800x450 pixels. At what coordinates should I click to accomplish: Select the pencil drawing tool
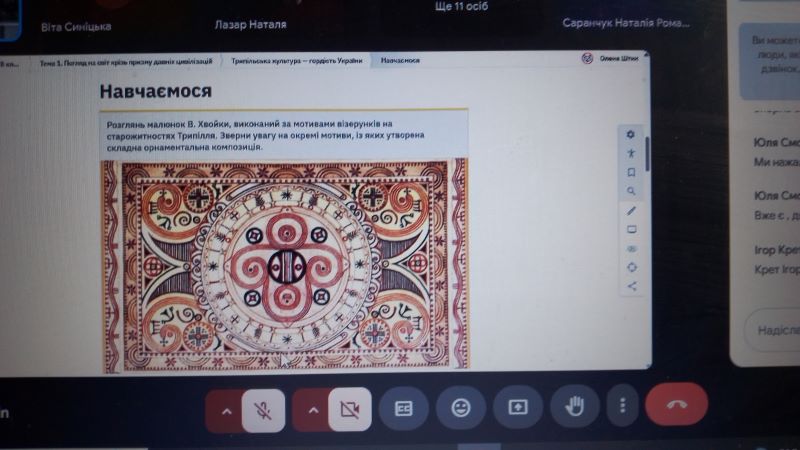tap(631, 210)
